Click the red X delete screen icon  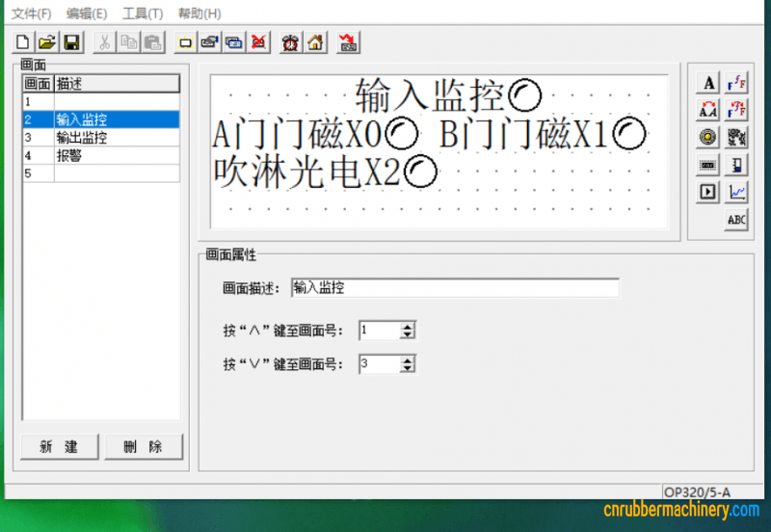[x=258, y=42]
